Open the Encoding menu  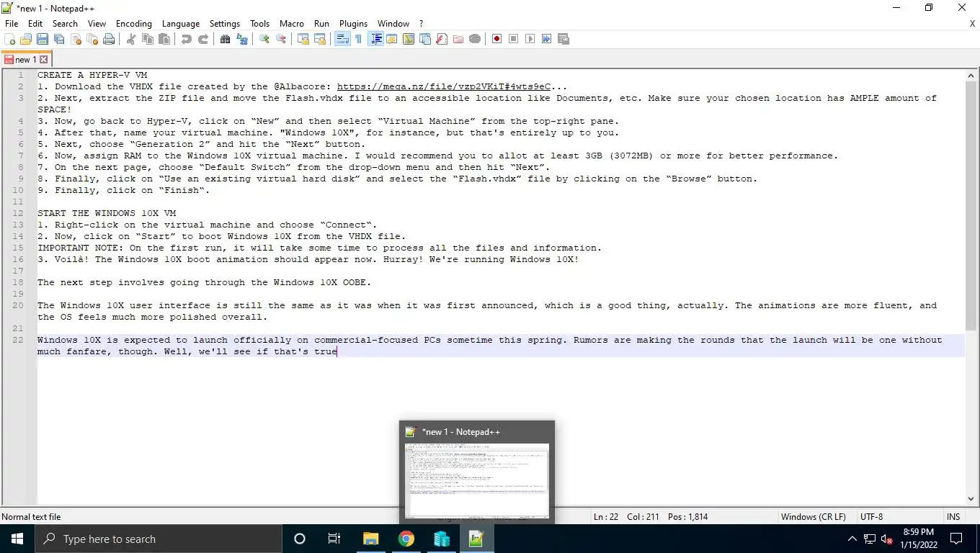tap(134, 24)
